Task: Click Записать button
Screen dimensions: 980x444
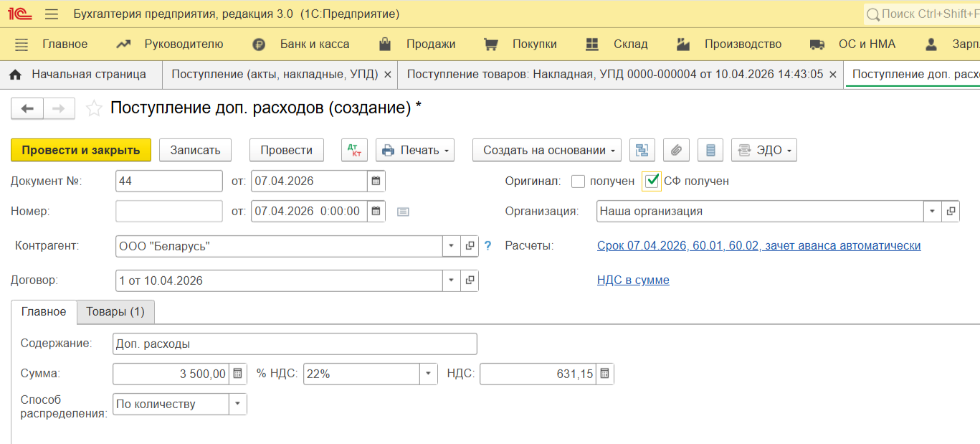Action: click(x=195, y=150)
